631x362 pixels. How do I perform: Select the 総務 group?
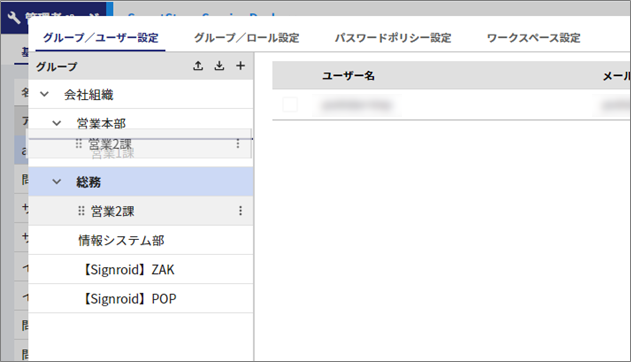pyautogui.click(x=89, y=182)
